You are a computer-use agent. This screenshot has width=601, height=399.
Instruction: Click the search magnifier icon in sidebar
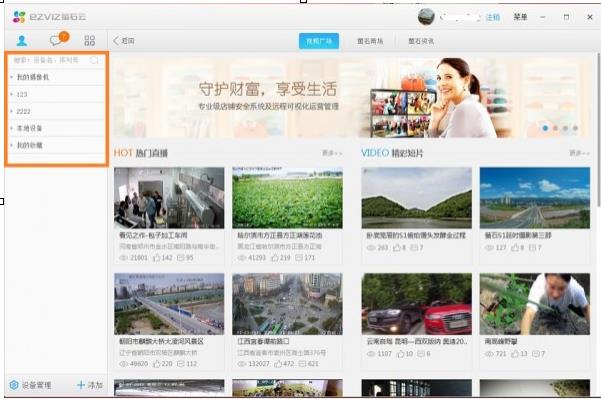[x=94, y=60]
